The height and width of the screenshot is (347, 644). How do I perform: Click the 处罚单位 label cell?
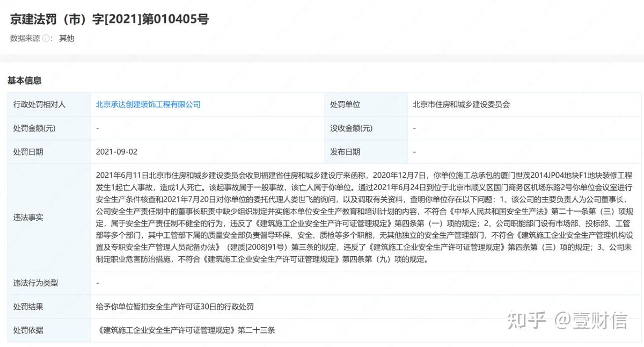[x=345, y=104]
